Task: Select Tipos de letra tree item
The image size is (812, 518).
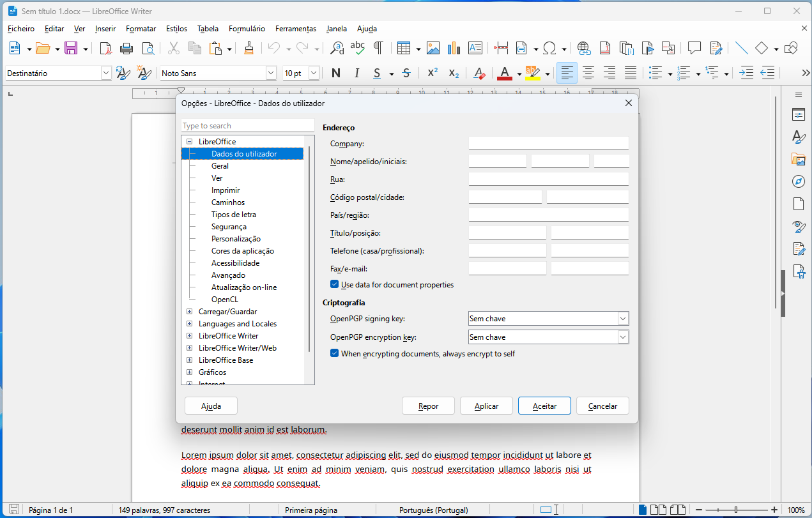Action: (234, 215)
